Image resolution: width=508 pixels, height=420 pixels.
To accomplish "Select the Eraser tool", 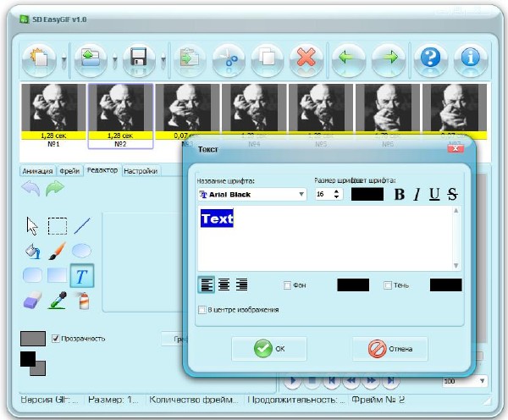I will pos(32,300).
